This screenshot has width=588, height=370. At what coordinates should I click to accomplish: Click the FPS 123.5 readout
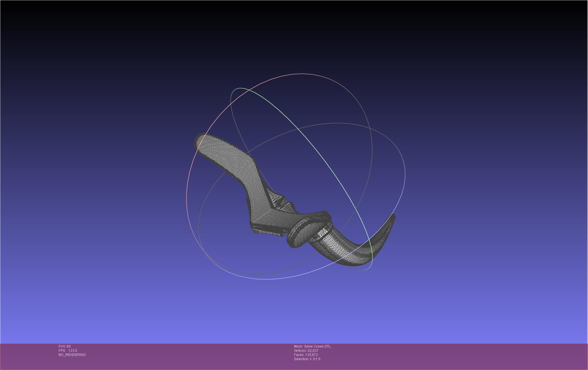point(68,351)
